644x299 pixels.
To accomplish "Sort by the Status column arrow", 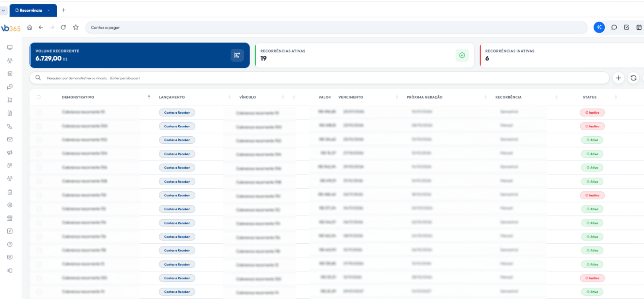I will 616,97.
